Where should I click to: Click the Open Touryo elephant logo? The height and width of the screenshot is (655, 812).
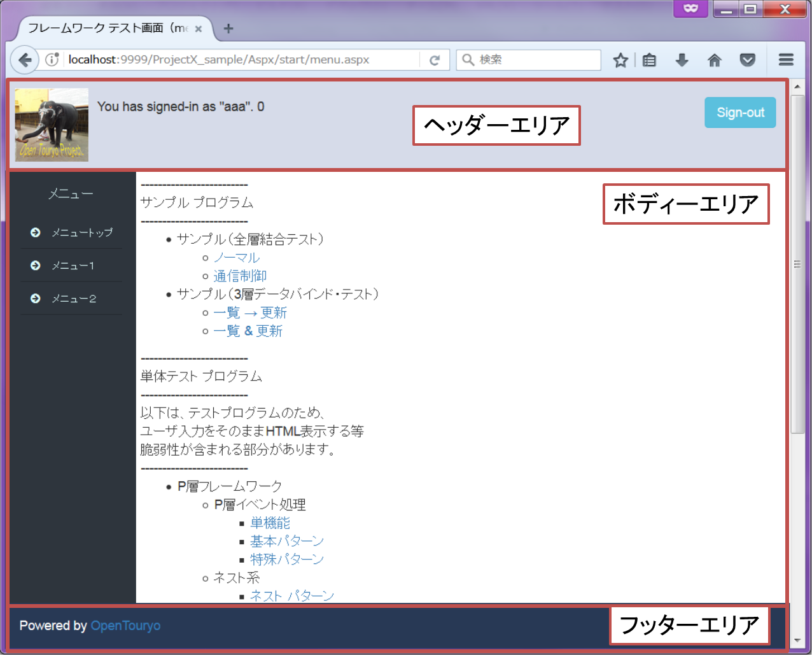pyautogui.click(x=51, y=125)
